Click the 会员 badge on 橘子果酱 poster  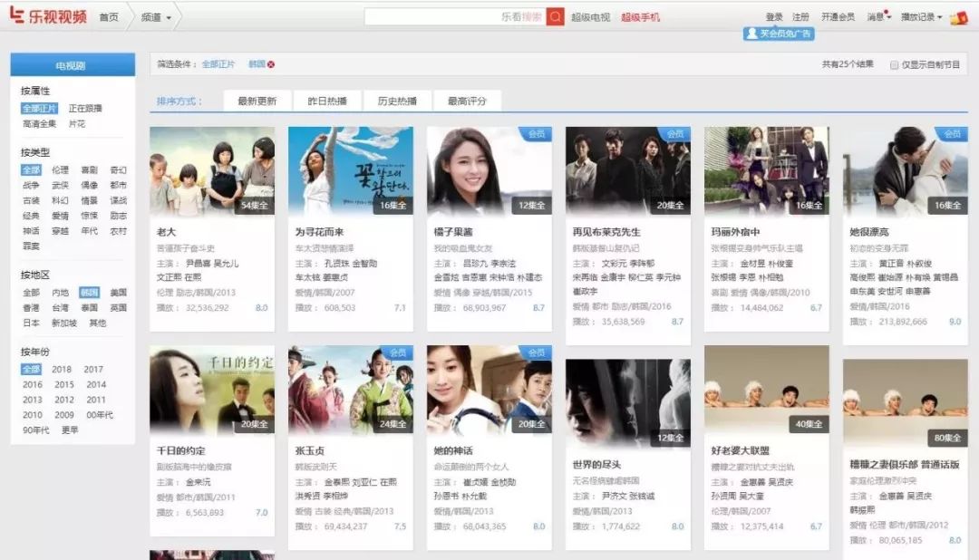click(x=536, y=133)
